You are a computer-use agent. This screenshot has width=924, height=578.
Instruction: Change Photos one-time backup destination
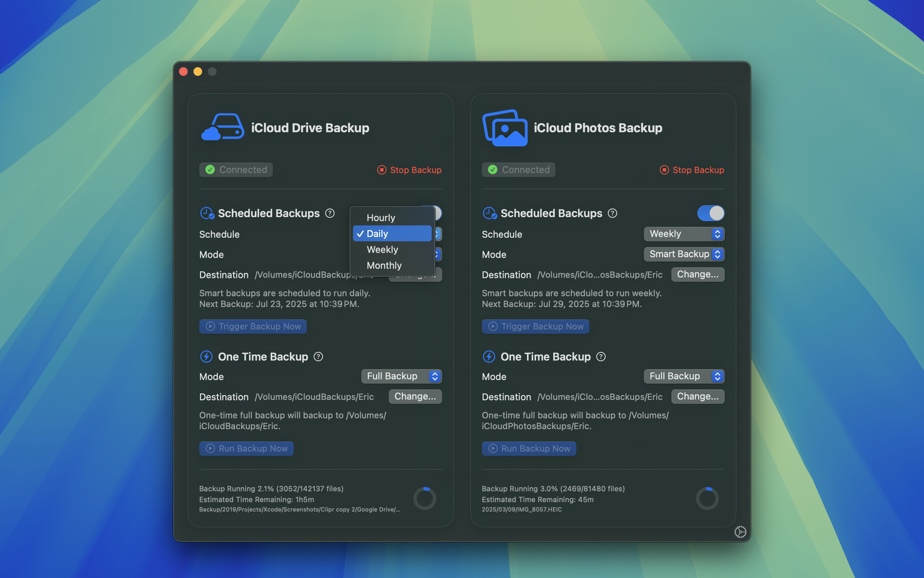698,396
